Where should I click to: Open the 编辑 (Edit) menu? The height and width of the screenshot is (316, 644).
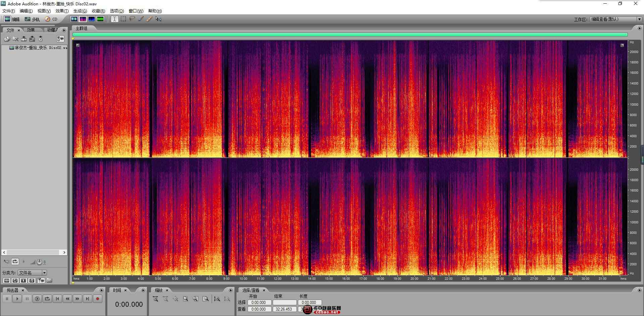[x=26, y=11]
